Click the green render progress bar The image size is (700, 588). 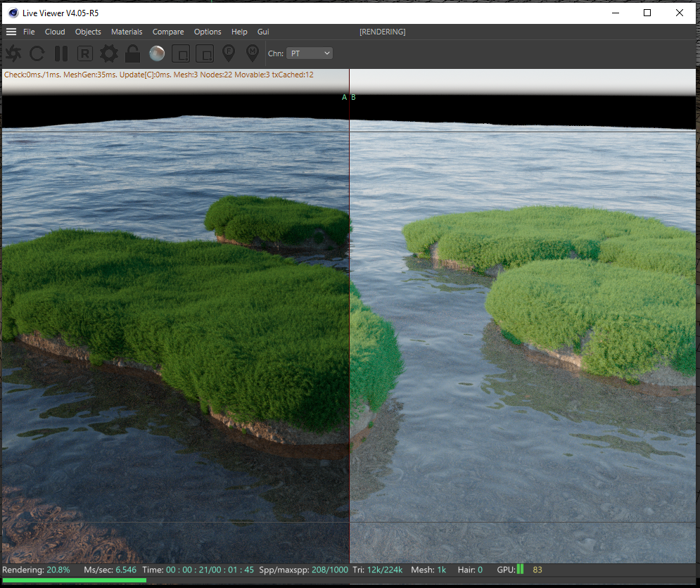pyautogui.click(x=74, y=580)
